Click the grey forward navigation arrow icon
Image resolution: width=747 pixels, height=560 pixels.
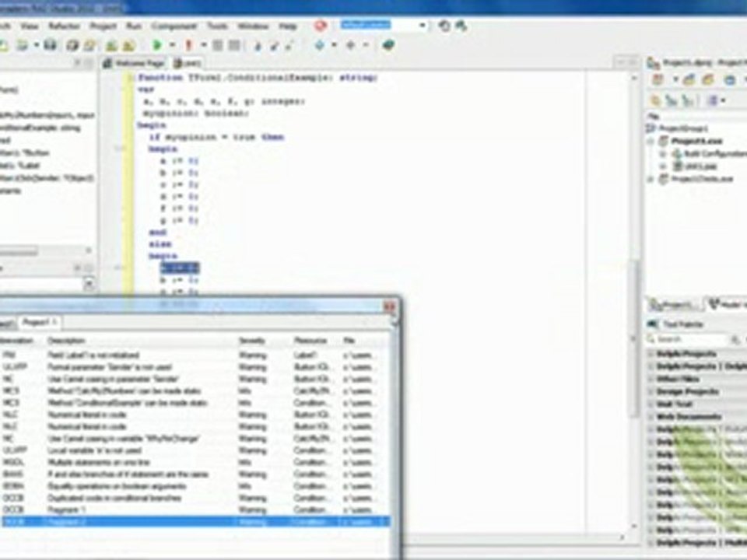click(351, 45)
